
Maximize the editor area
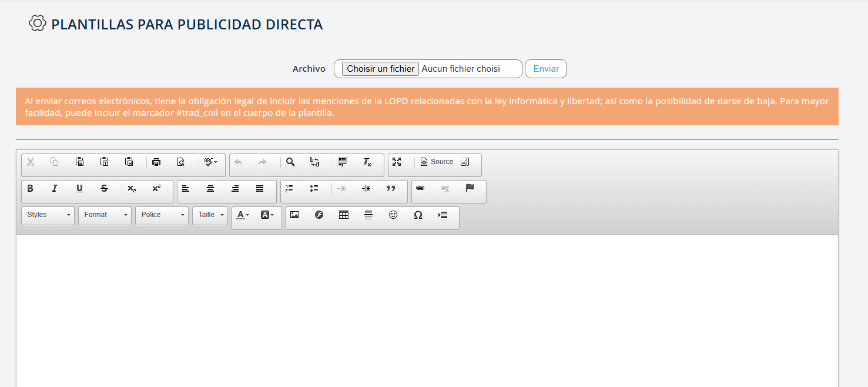(x=397, y=162)
